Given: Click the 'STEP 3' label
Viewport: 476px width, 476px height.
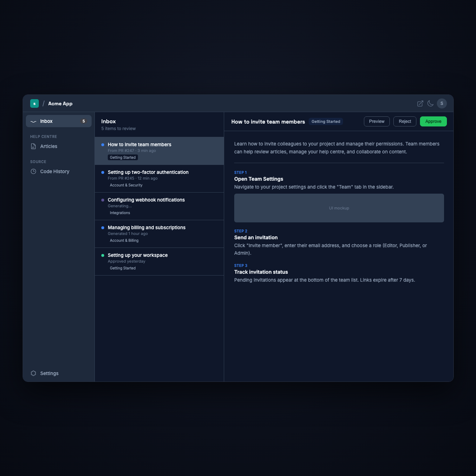Looking at the screenshot, I should tap(241, 266).
